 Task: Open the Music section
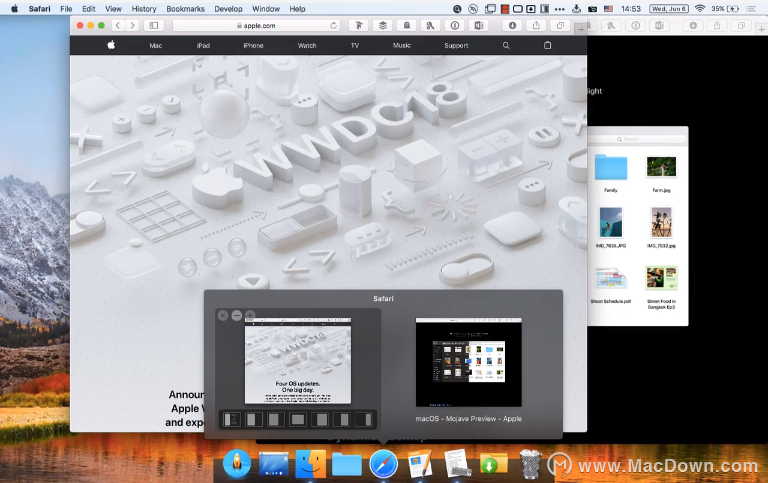(x=402, y=46)
